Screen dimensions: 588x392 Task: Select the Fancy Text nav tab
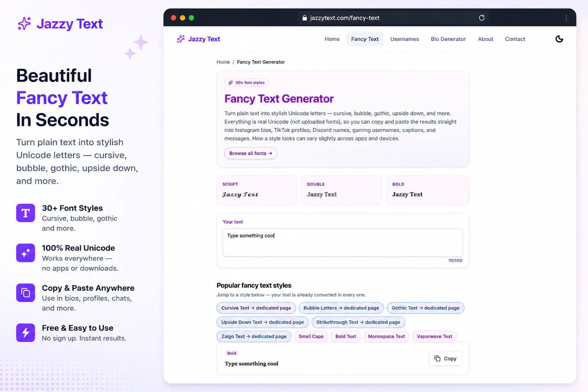click(x=365, y=39)
